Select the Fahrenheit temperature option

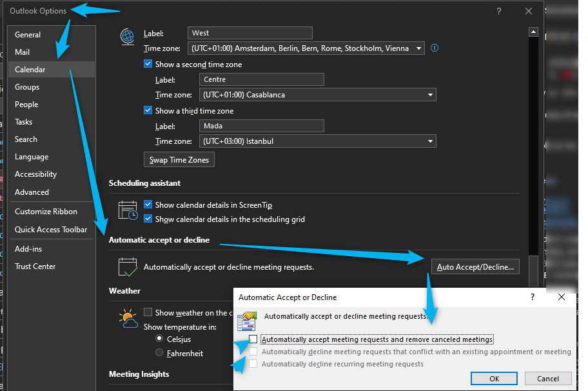click(x=159, y=353)
